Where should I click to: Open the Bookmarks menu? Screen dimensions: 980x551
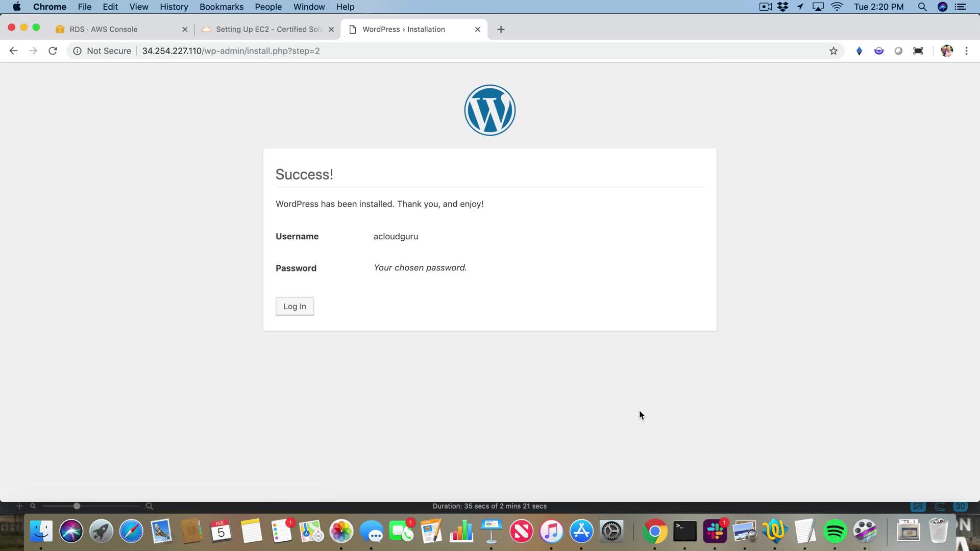221,7
